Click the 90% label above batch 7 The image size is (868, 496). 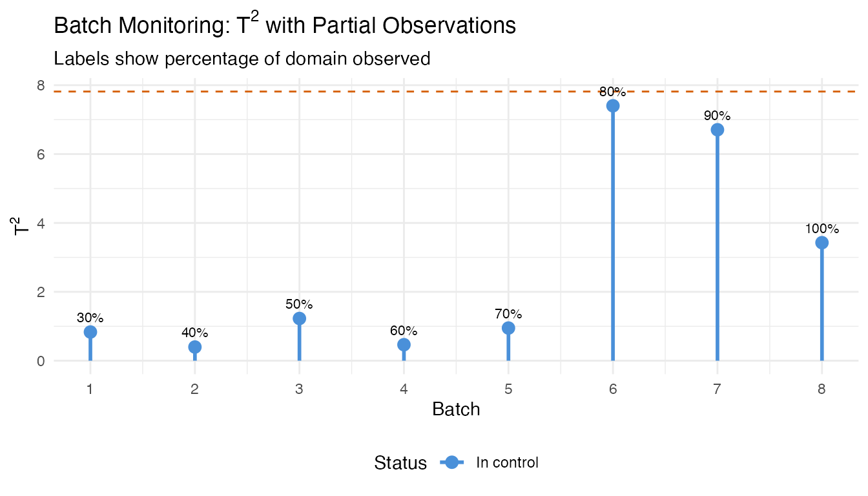pyautogui.click(x=717, y=116)
